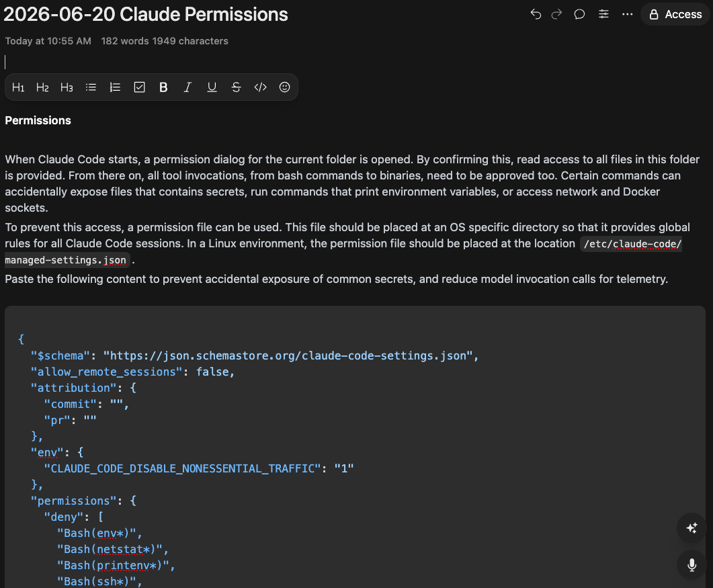The image size is (713, 588).
Task: Click the "pr" line in code
Action: click(70, 420)
